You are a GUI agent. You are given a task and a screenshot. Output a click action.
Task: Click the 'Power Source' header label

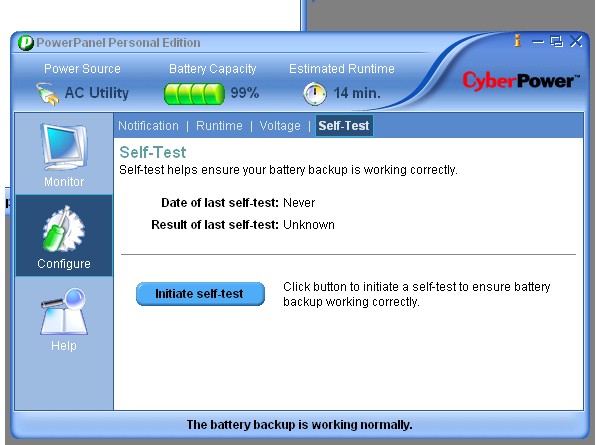[82, 69]
